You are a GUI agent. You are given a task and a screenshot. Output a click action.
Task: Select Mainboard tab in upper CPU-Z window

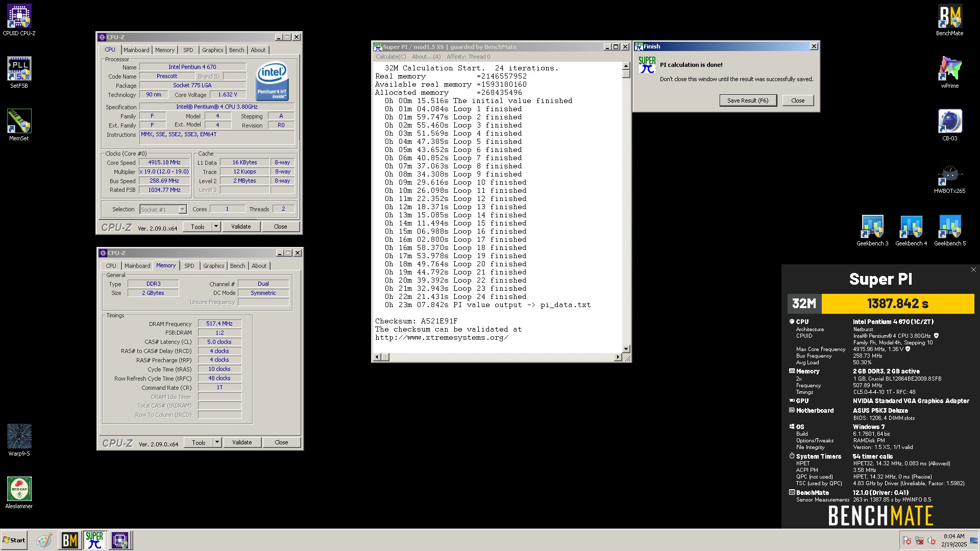pos(136,50)
